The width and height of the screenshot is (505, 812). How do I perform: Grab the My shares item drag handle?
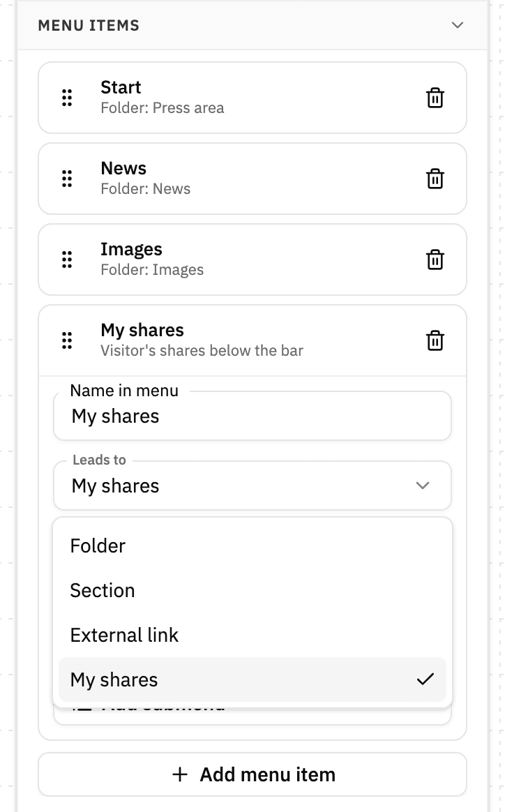coord(67,340)
